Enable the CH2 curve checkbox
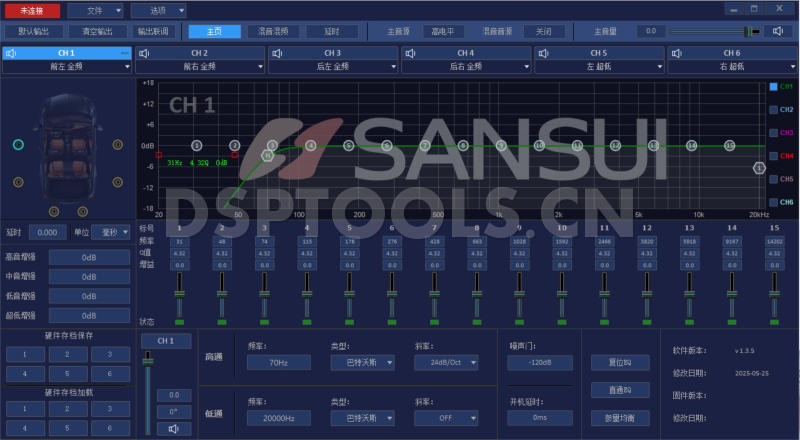 point(773,109)
